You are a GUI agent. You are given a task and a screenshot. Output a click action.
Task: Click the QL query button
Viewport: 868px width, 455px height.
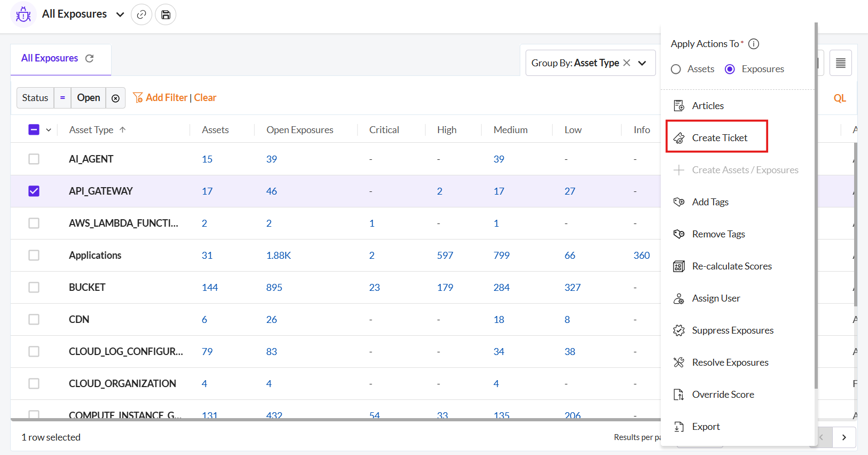coord(840,98)
